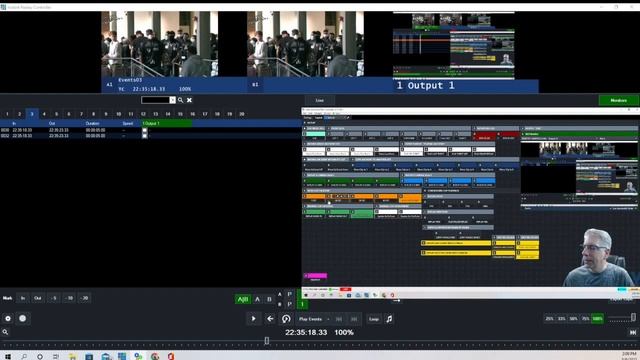Click the Mark button
Viewport: 640px width, 360px height.
click(7, 298)
